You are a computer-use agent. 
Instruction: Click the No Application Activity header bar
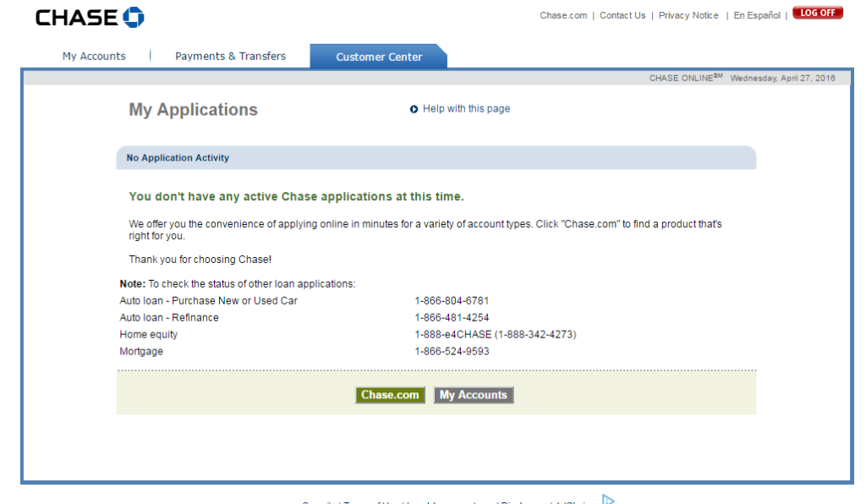436,158
